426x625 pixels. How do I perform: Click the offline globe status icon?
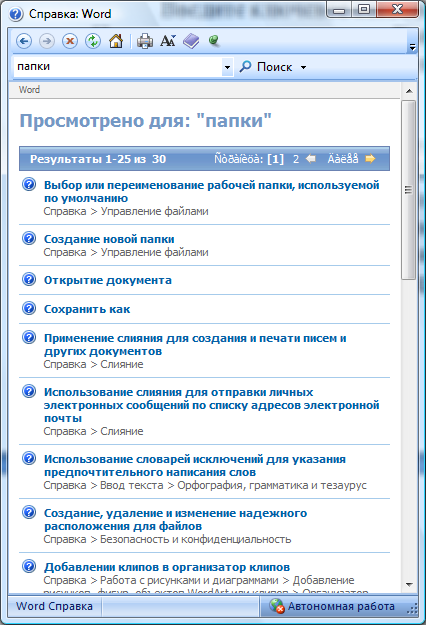click(276, 606)
